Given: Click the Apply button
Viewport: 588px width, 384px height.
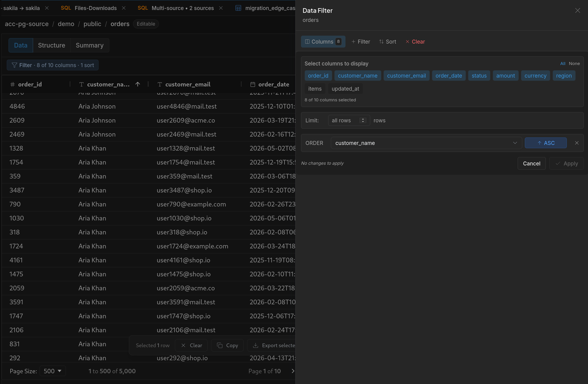Looking at the screenshot, I should tap(566, 163).
